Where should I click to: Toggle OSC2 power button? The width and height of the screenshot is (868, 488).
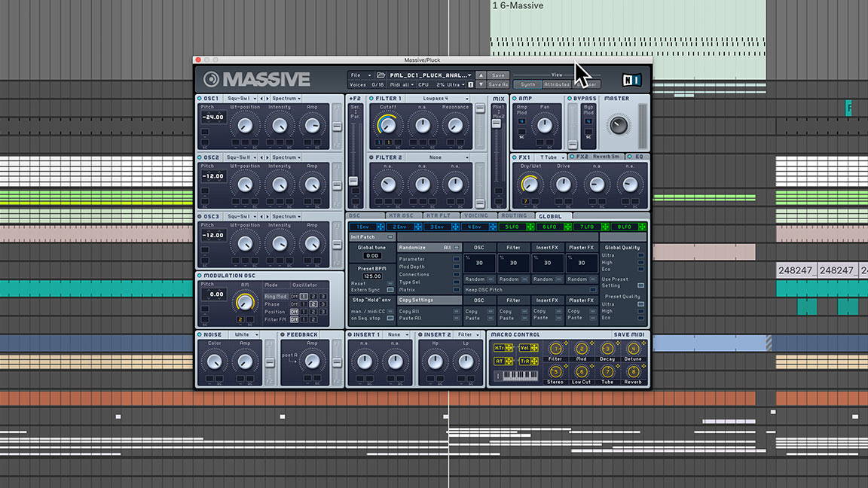click(x=199, y=157)
